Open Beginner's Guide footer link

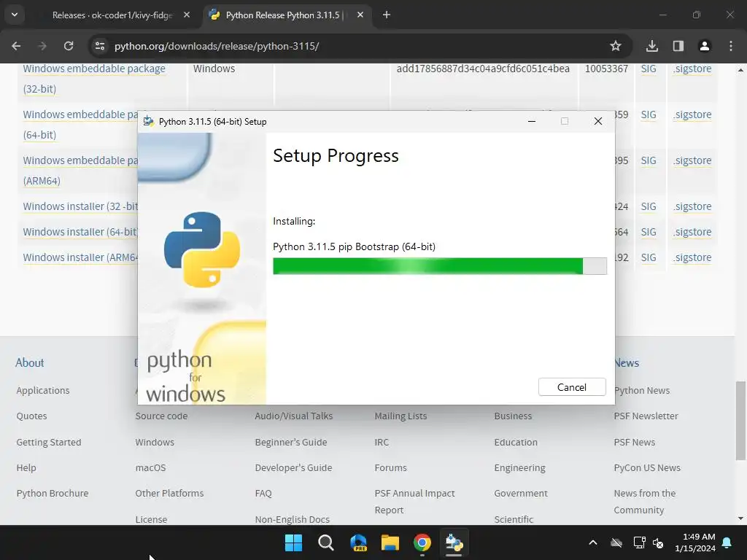point(291,443)
